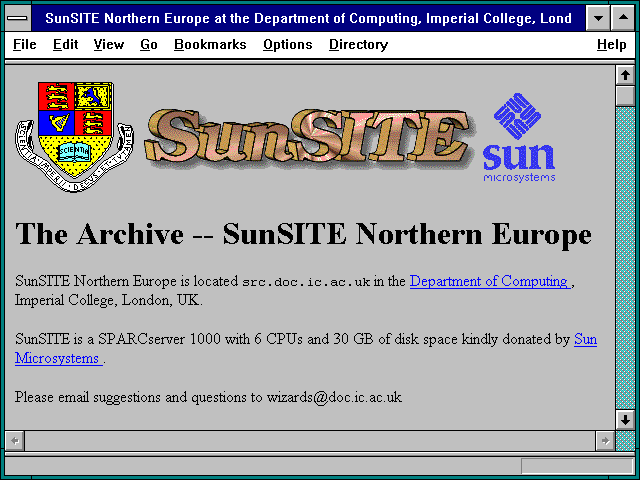The width and height of the screenshot is (640, 480).
Task: Click the vertical scrollbar thumb
Action: (x=625, y=96)
